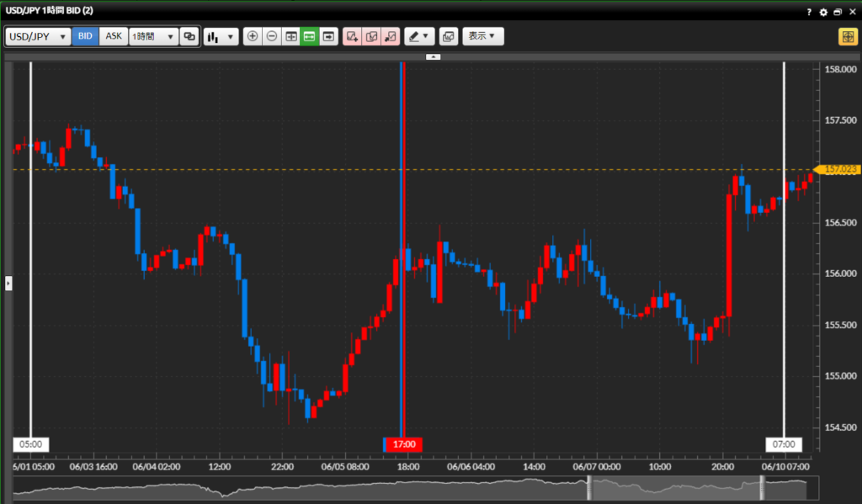The height and width of the screenshot is (504, 862).
Task: Switch price display to BID
Action: 85,37
